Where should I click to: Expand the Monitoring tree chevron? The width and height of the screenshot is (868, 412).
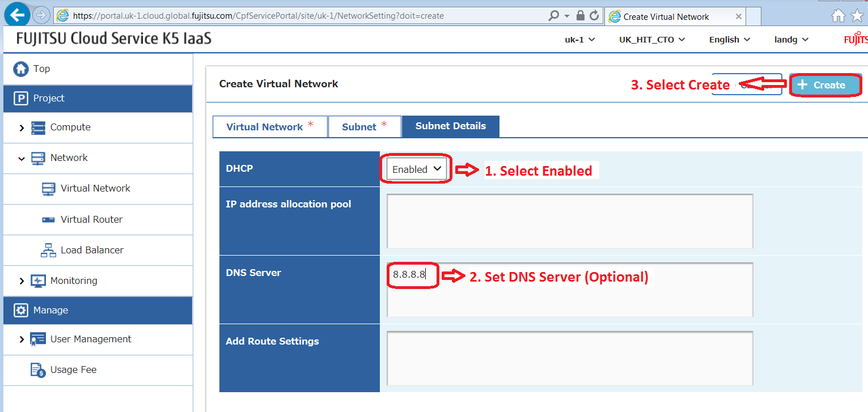[22, 281]
